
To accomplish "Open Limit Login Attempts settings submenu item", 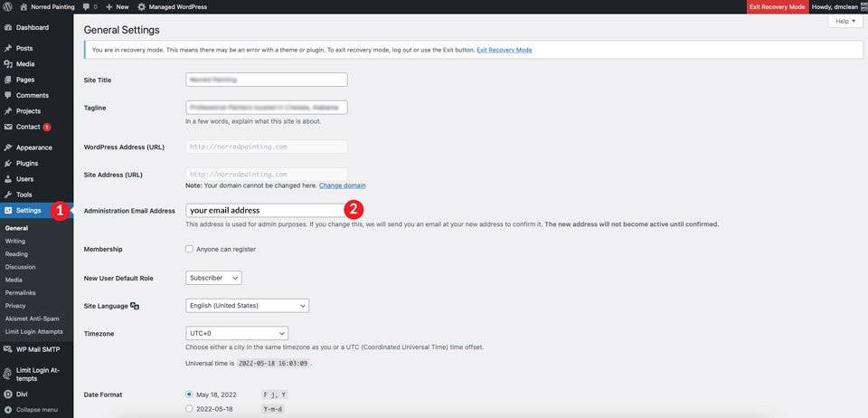I will [33, 332].
